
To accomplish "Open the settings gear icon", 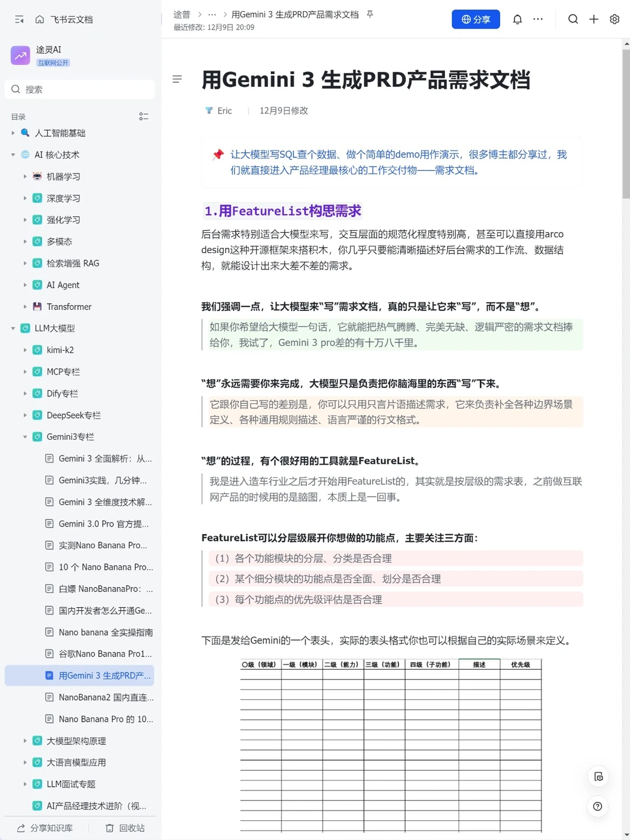I will [614, 19].
